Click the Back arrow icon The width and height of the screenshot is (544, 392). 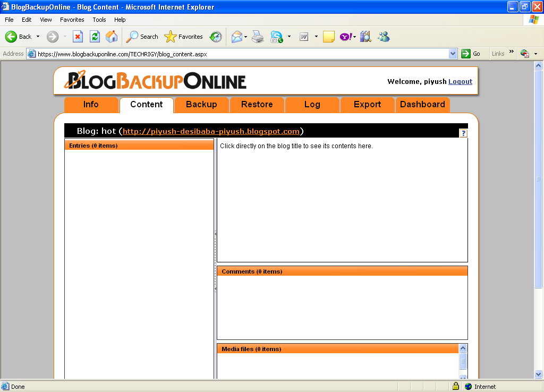(x=11, y=37)
